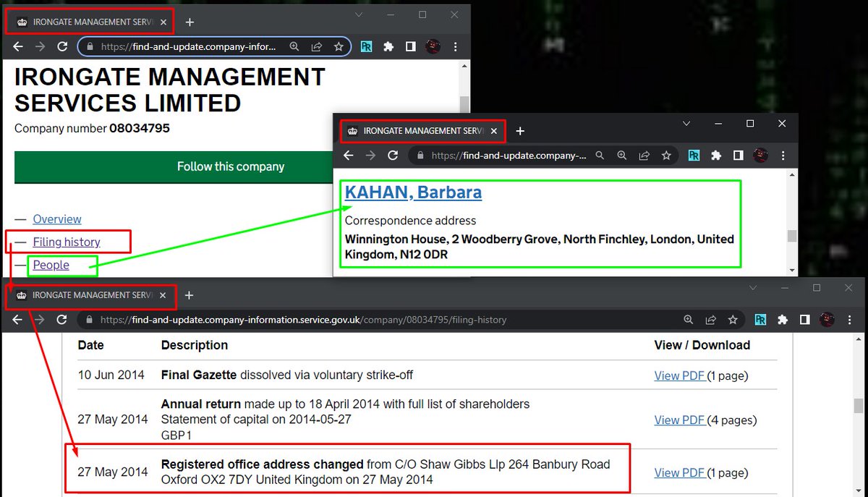Click PR extension icon in top-left window
The width and height of the screenshot is (868, 497).
coord(367,46)
